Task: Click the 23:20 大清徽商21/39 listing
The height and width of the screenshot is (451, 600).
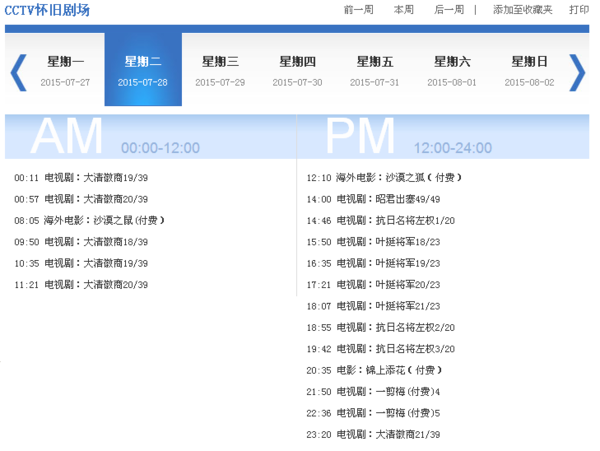Action: pos(373,435)
